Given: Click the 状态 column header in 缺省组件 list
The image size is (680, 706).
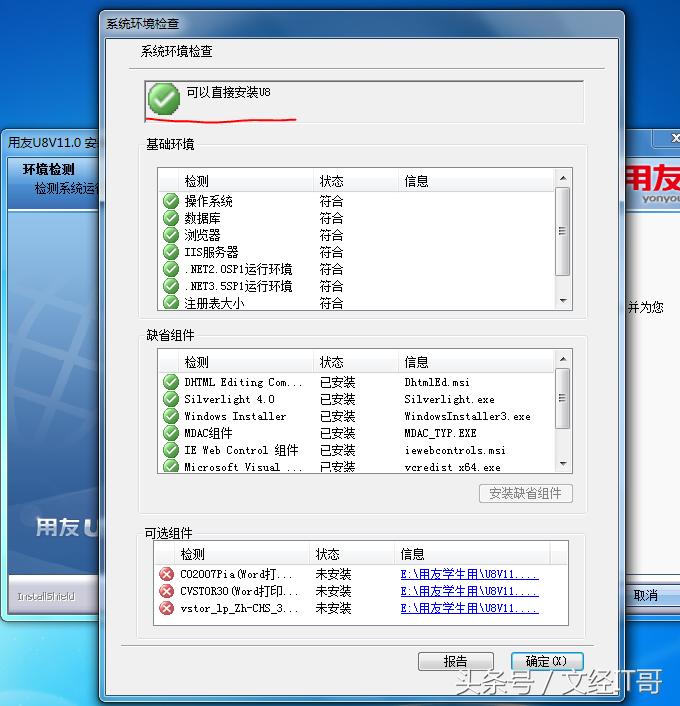Looking at the screenshot, I should (x=356, y=362).
